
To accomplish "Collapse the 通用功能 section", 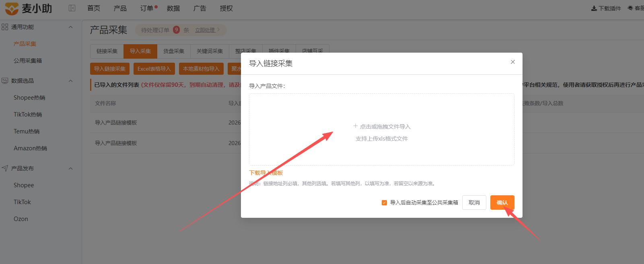I will [71, 27].
